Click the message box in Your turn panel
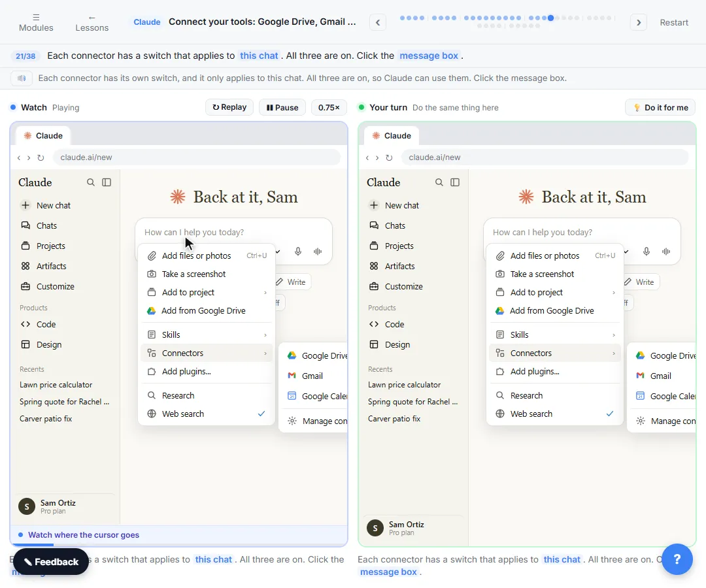This screenshot has width=706, height=588. tap(582, 232)
